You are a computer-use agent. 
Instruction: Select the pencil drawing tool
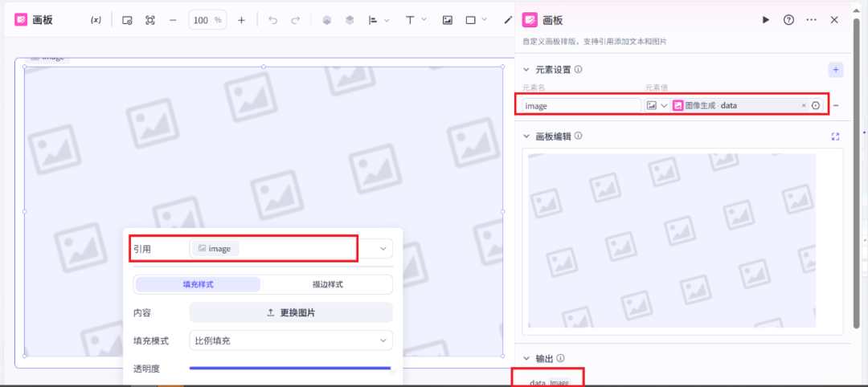tap(508, 20)
